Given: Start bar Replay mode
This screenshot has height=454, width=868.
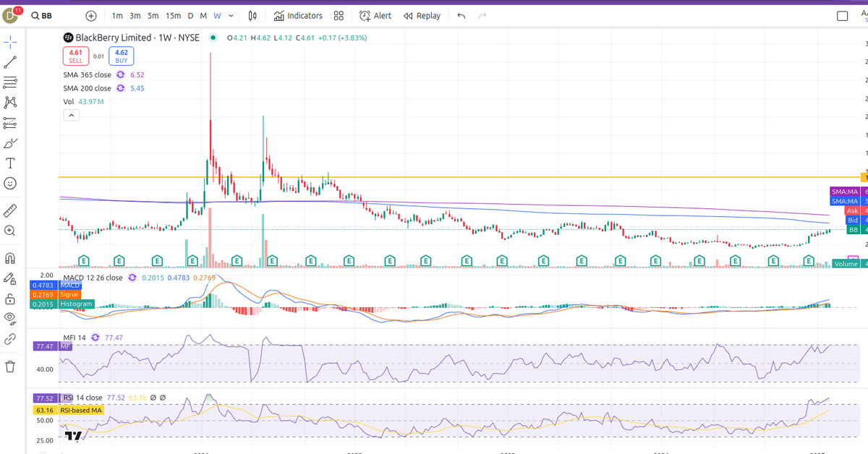Looking at the screenshot, I should tap(422, 16).
